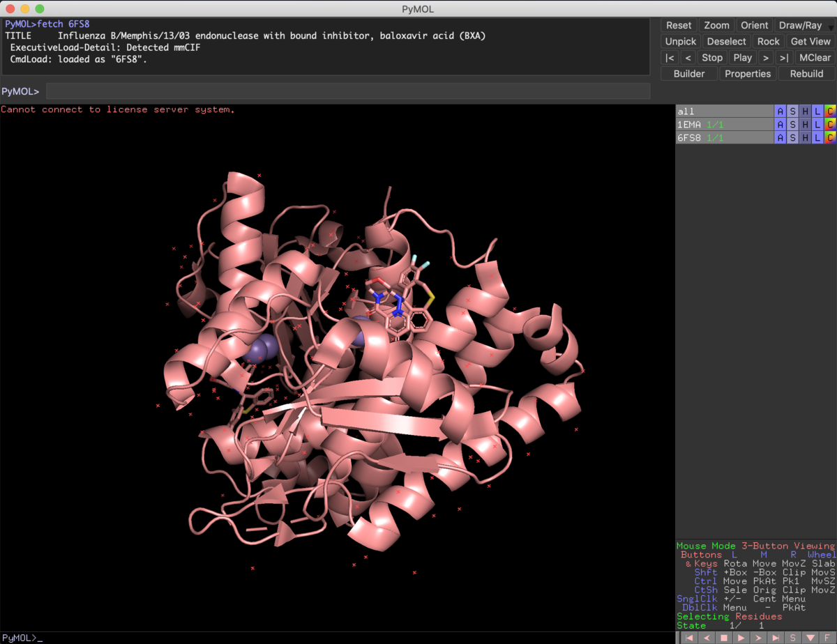
Task: Click the Selecting Residues mode text
Action: pos(730,616)
